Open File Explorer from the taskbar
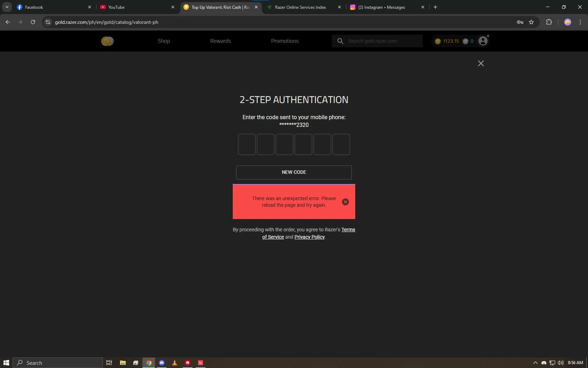The image size is (588, 368). [123, 363]
